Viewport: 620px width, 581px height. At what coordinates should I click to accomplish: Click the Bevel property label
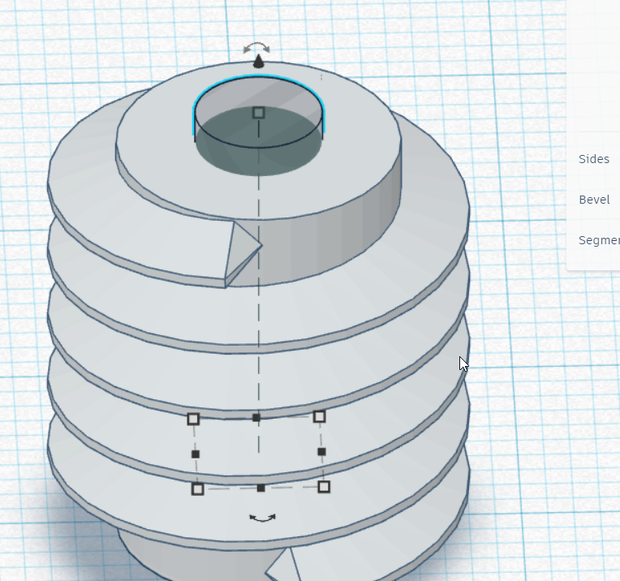594,200
